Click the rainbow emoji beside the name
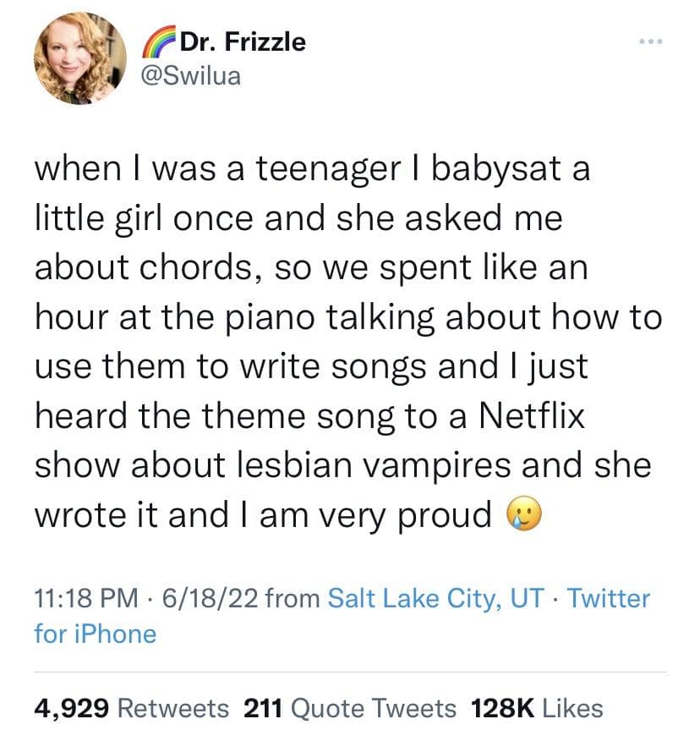This screenshot has height=741, width=700. point(155,41)
